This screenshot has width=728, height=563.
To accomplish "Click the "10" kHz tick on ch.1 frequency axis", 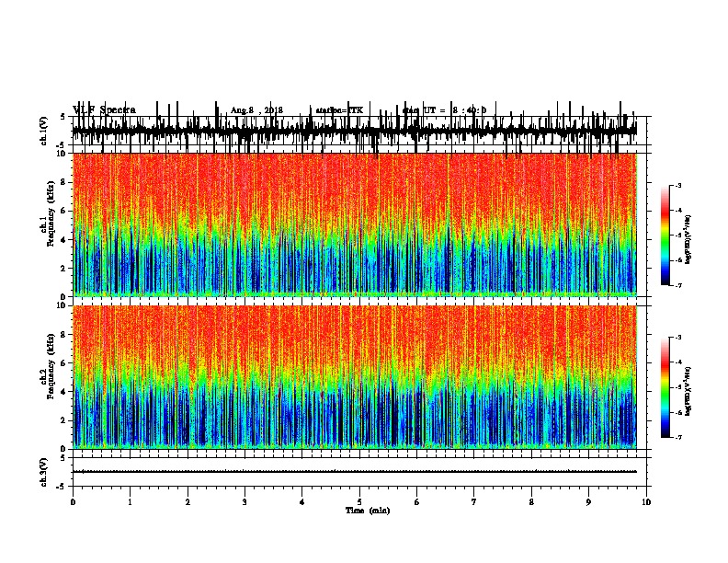I will [63, 154].
